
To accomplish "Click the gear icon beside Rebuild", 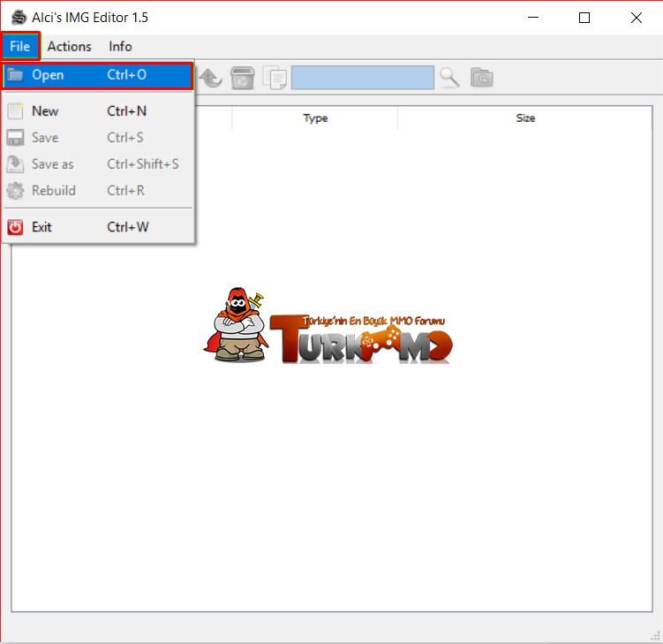I will [x=15, y=191].
